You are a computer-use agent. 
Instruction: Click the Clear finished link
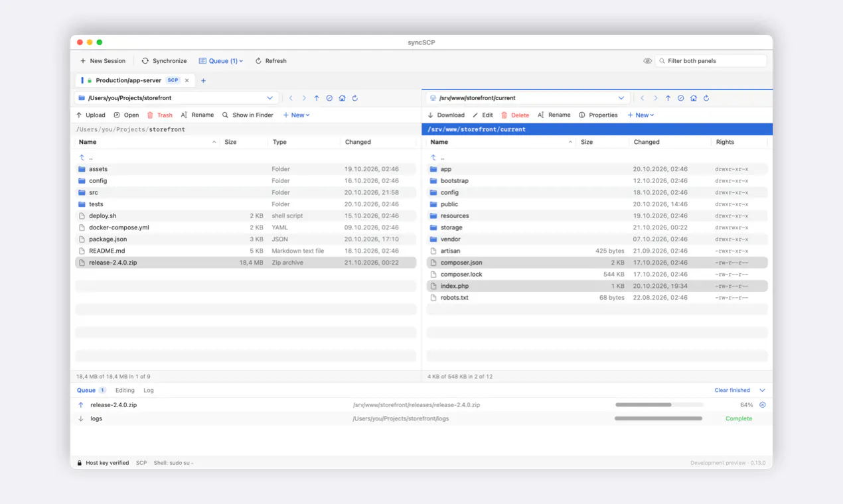coord(732,391)
